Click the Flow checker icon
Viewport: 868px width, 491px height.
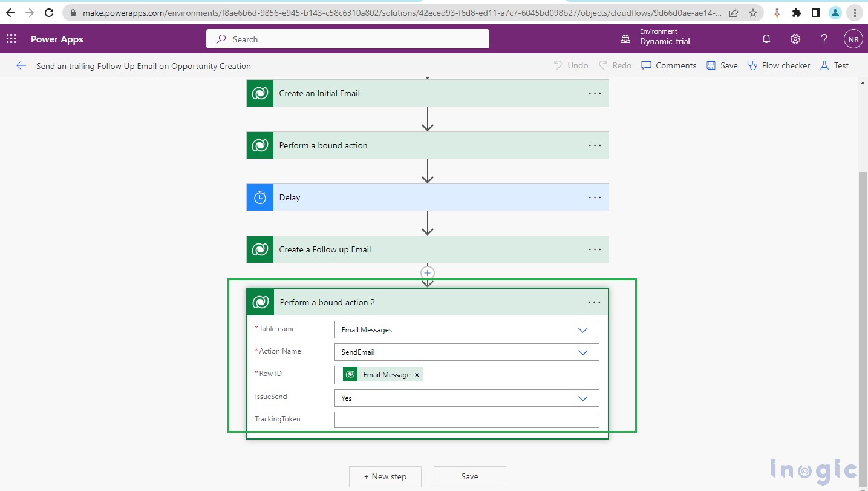(752, 65)
